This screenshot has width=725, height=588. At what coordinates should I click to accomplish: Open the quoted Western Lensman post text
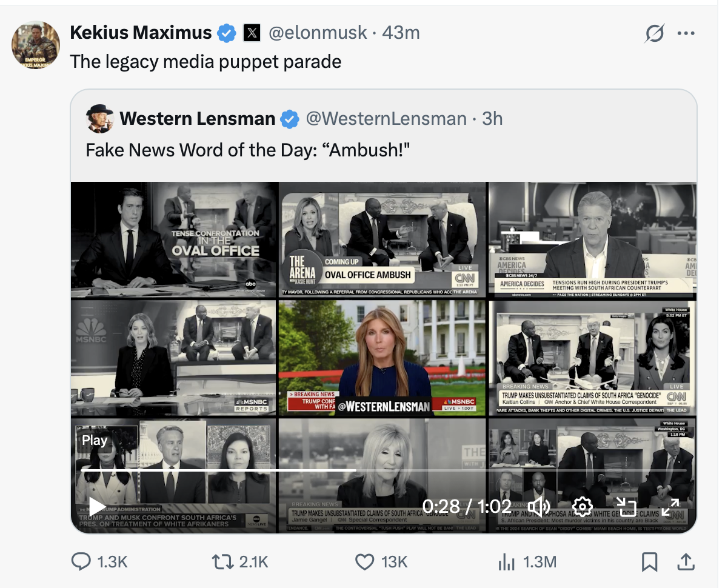tap(248, 149)
